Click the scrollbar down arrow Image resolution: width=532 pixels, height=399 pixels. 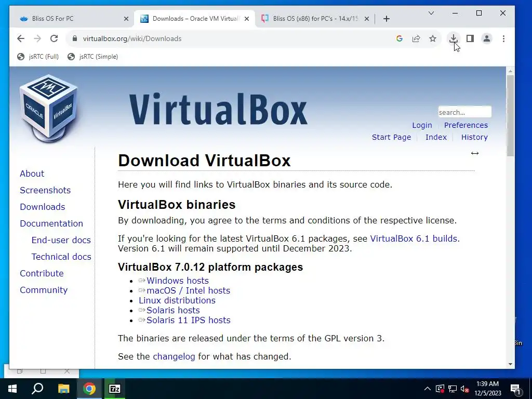(x=510, y=364)
